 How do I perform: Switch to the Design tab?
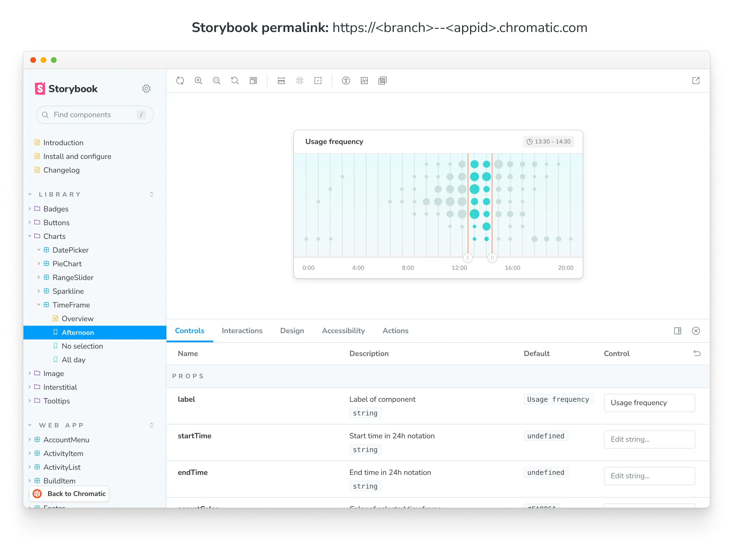point(292,331)
